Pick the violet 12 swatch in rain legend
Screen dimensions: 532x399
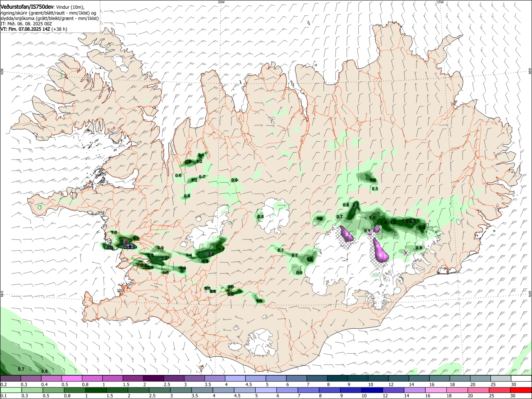pos(393,390)
